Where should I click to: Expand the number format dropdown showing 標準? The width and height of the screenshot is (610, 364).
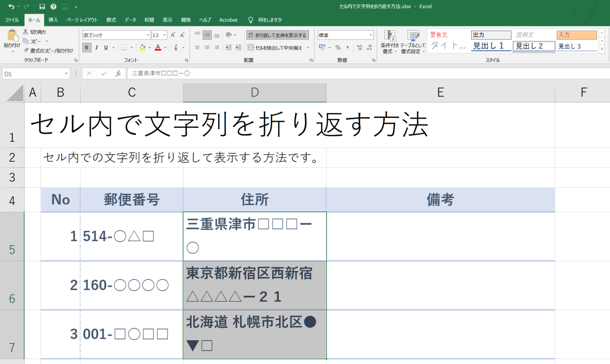pos(371,35)
